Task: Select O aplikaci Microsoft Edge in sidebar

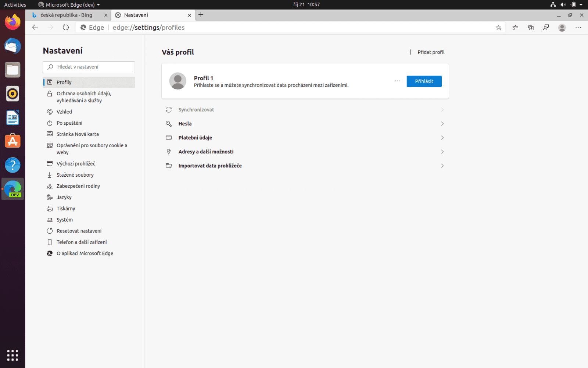Action: coord(85,253)
